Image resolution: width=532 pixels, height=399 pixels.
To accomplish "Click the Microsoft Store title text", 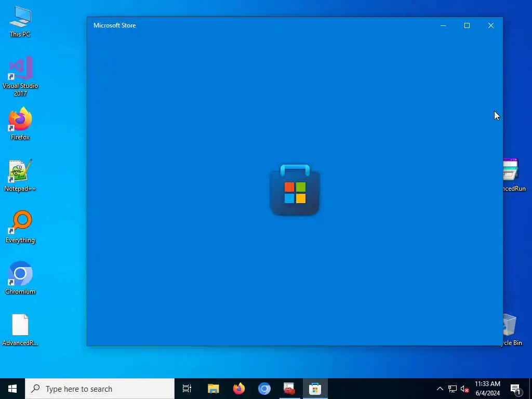I will (x=115, y=25).
